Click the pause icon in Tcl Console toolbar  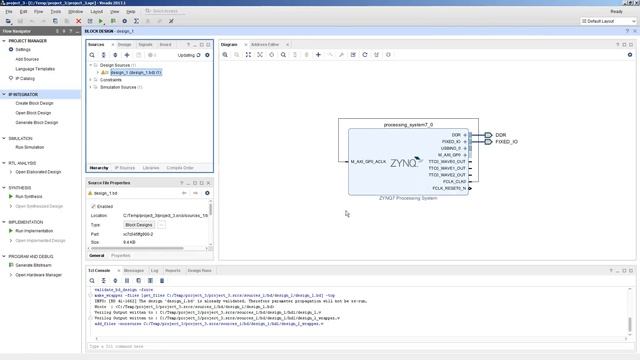click(127, 281)
